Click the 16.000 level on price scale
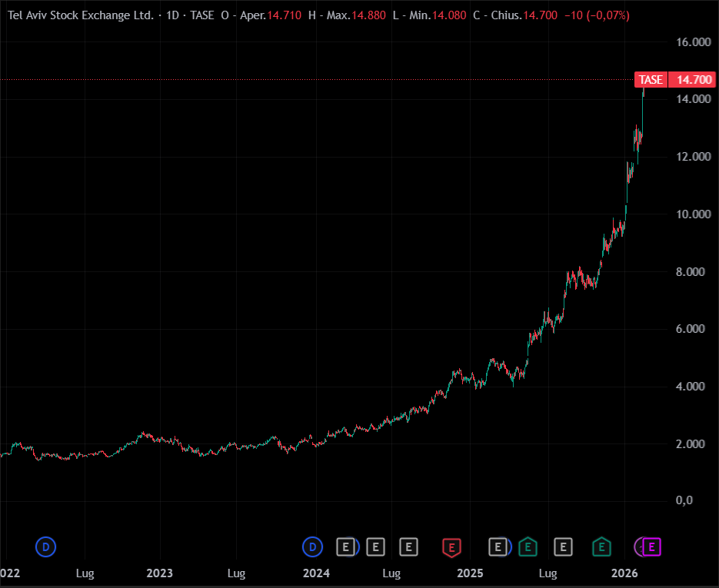The image size is (719, 588). [x=693, y=42]
